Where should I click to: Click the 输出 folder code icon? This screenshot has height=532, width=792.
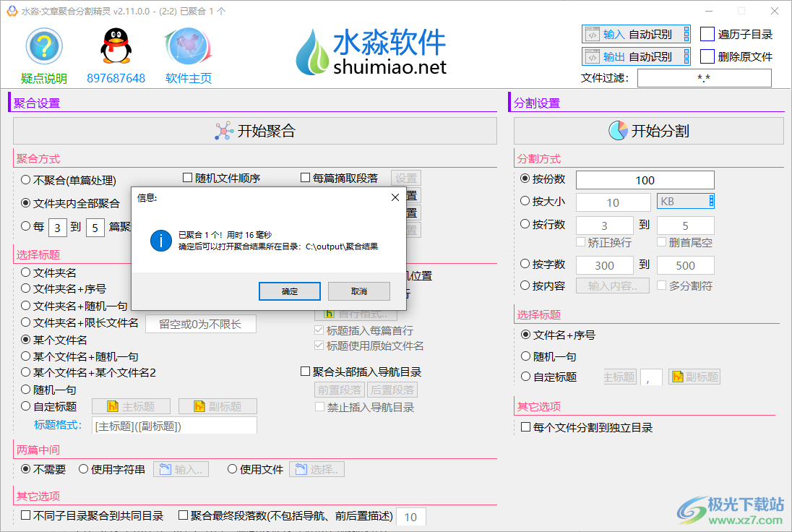click(592, 56)
